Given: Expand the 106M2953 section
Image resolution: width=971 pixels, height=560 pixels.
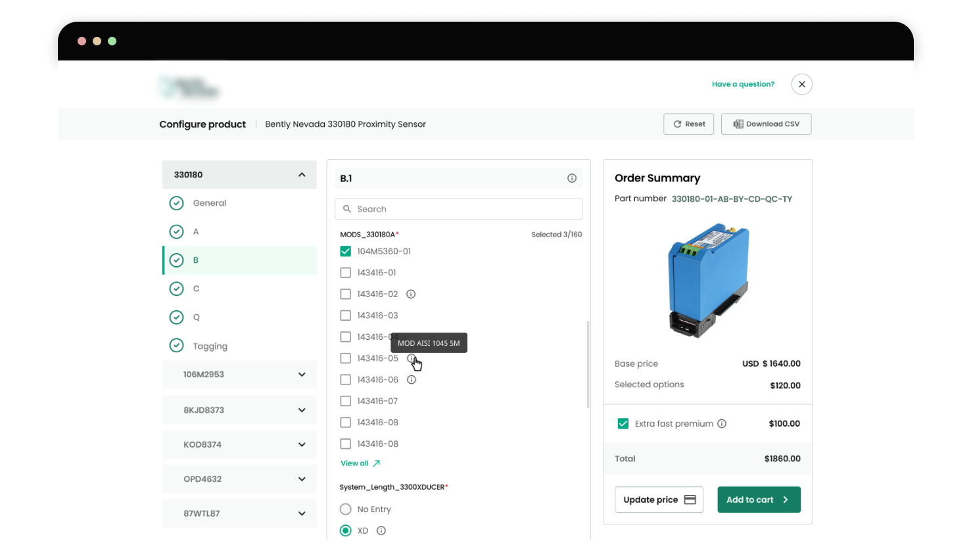Looking at the screenshot, I should [x=302, y=375].
